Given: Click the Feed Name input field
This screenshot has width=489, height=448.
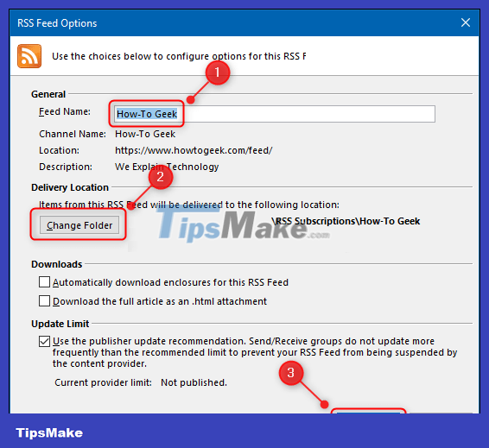Looking at the screenshot, I should click(x=275, y=114).
